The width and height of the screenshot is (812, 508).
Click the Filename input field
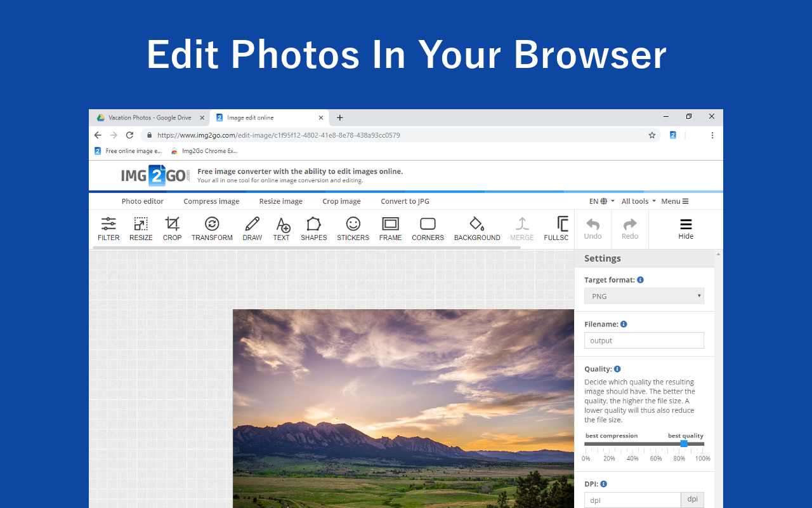[644, 341]
